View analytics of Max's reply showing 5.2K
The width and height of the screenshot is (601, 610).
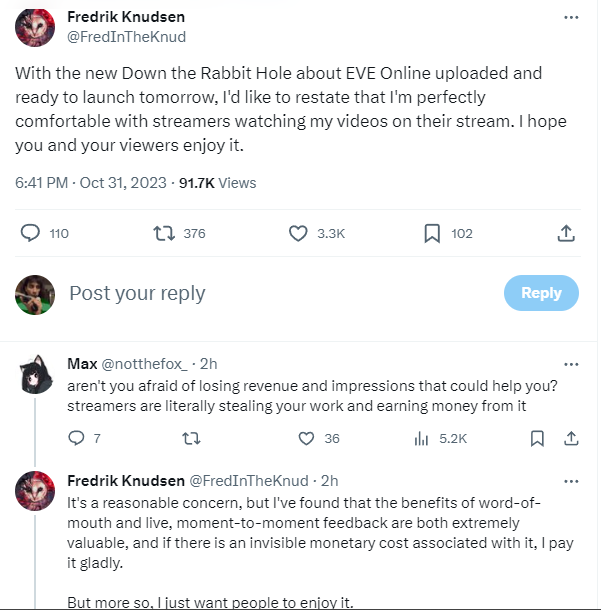click(421, 439)
